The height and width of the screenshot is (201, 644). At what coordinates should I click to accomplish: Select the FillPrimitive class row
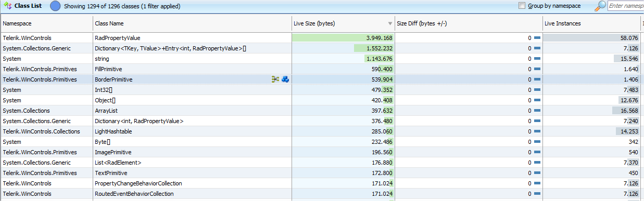coord(322,69)
